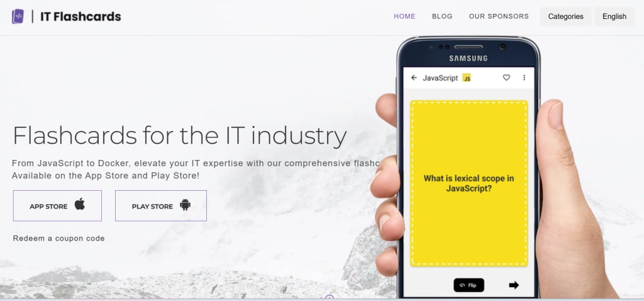Click the JavaScript title in phone header

pyautogui.click(x=440, y=77)
